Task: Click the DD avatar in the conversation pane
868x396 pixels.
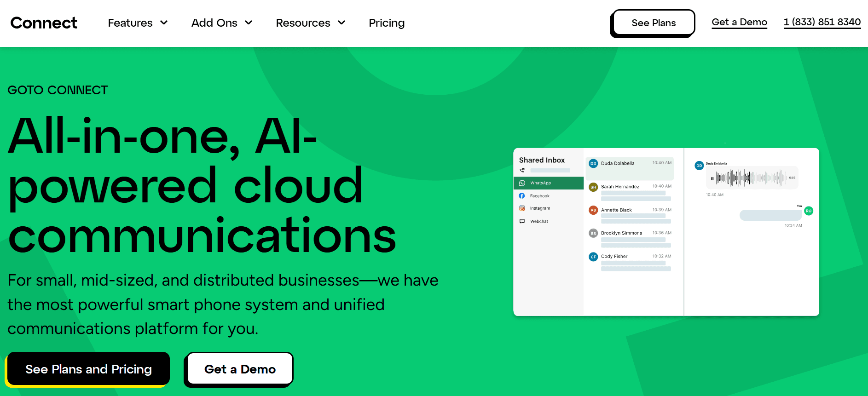Action: pos(699,166)
